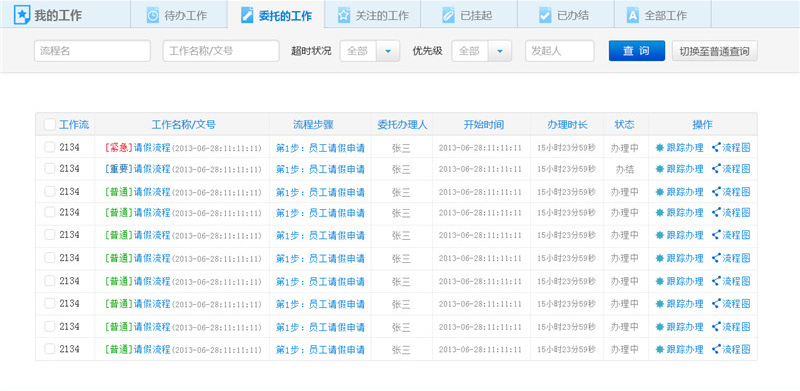Click the 状态 column header
The image size is (800, 391).
(x=624, y=125)
